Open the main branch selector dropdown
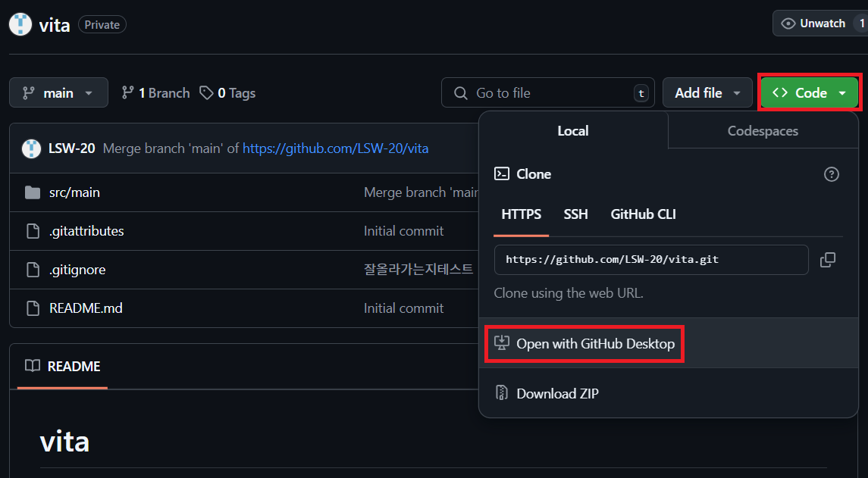The width and height of the screenshot is (868, 478). 58,92
